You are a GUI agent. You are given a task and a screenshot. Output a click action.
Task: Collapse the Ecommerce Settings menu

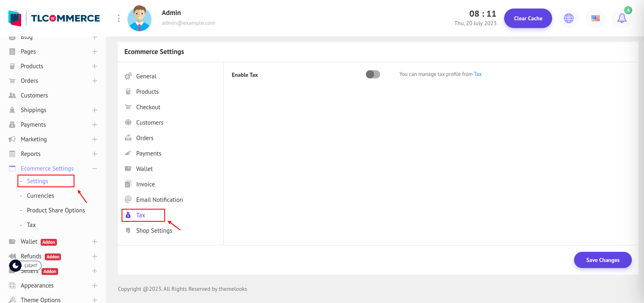[x=94, y=169]
